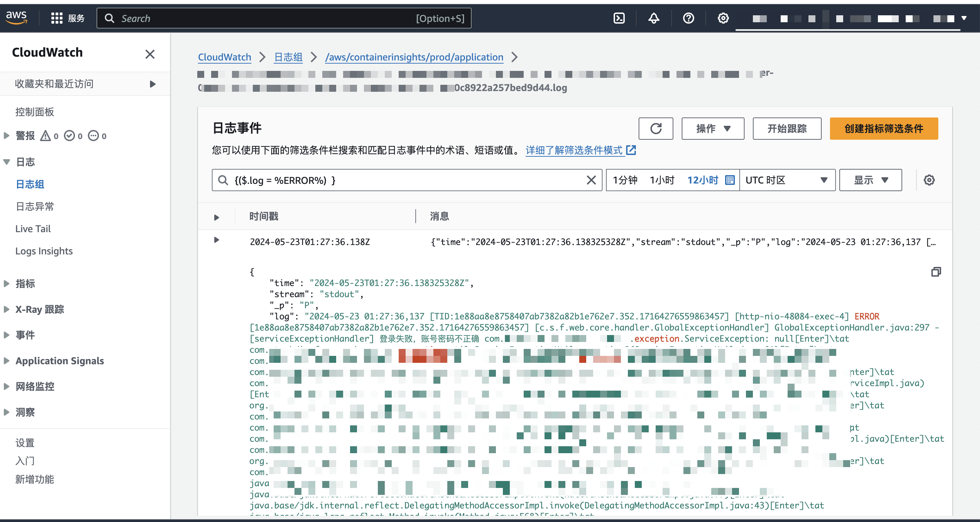Go to the 日志组 breadcrumb link

coord(288,57)
